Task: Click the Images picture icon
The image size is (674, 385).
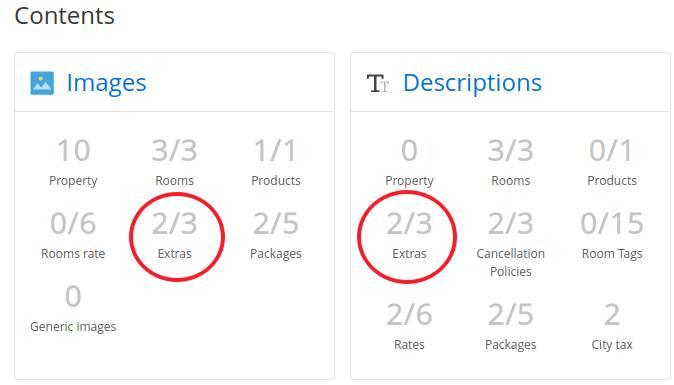Action: (x=42, y=83)
